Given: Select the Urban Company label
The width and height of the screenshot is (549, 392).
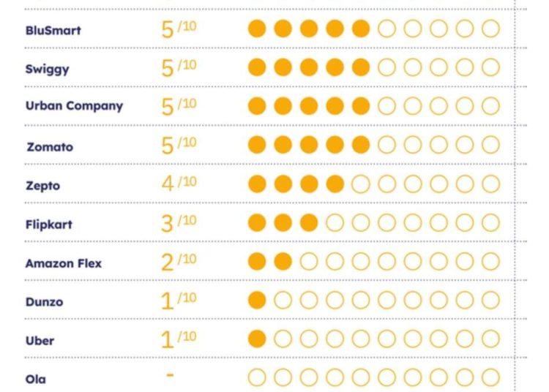Looking at the screenshot, I should pyautogui.click(x=74, y=106).
